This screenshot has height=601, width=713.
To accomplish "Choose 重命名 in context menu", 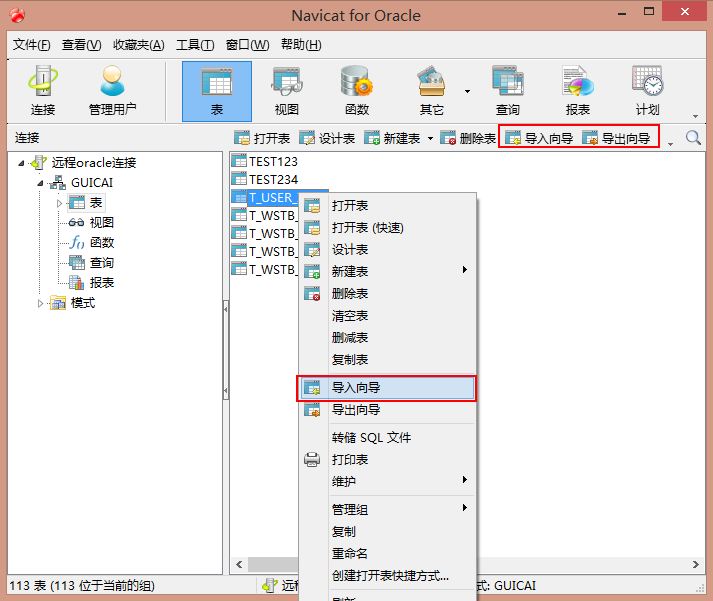I will (387, 553).
